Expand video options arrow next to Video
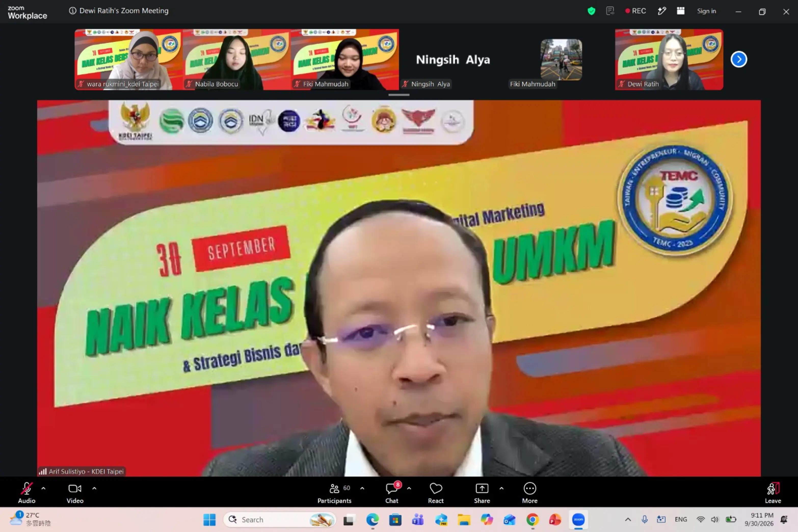Viewport: 798px width, 532px height. (x=94, y=488)
